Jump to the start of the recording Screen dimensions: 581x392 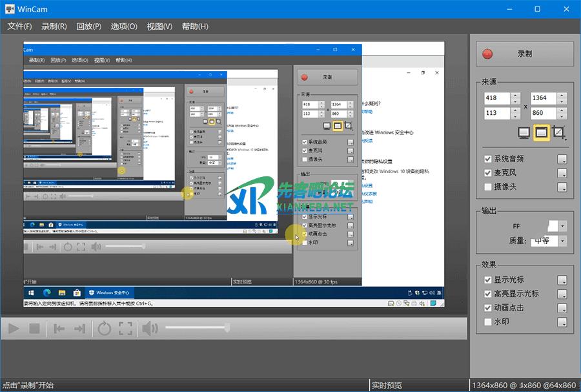pos(59,329)
